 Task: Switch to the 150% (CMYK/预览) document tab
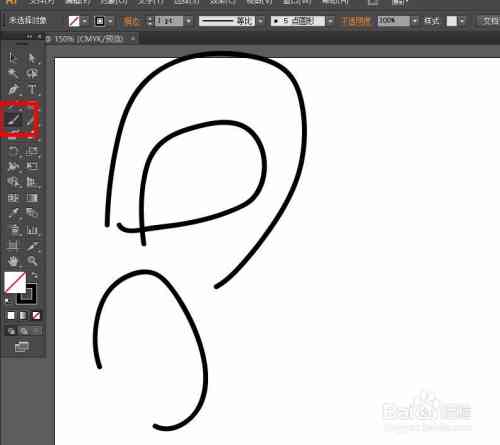tap(88, 39)
